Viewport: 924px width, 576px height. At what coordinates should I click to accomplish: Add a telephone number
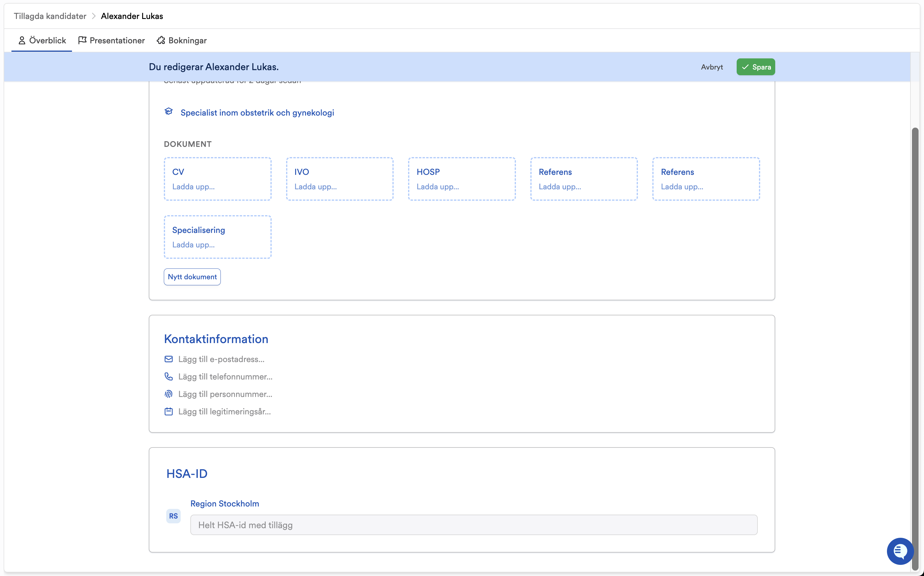pyautogui.click(x=225, y=377)
